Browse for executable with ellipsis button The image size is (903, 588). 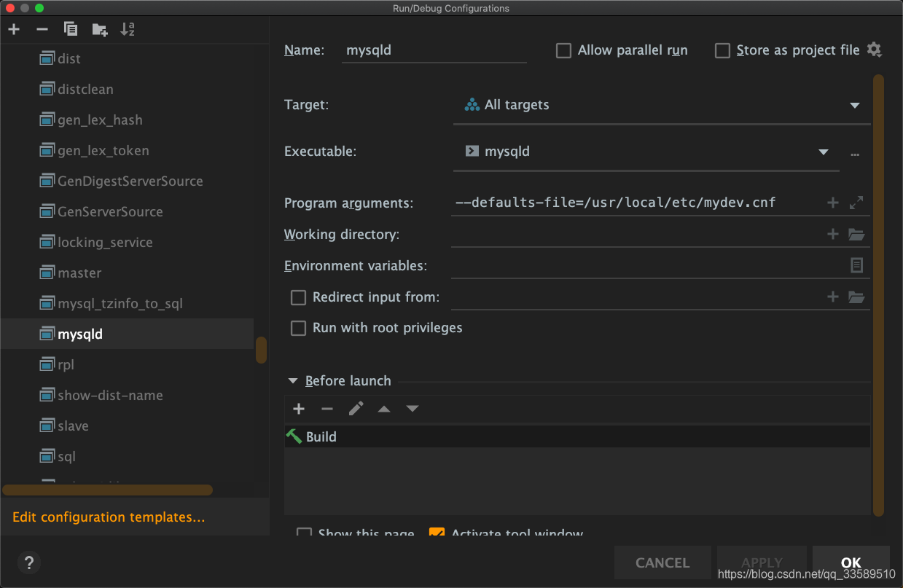pos(855,154)
